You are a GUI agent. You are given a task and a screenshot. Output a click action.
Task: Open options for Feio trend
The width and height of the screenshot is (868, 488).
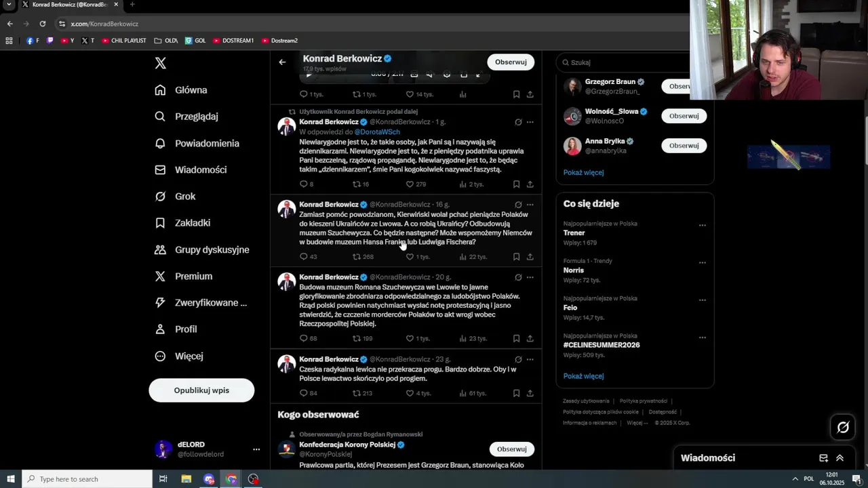[x=703, y=300]
